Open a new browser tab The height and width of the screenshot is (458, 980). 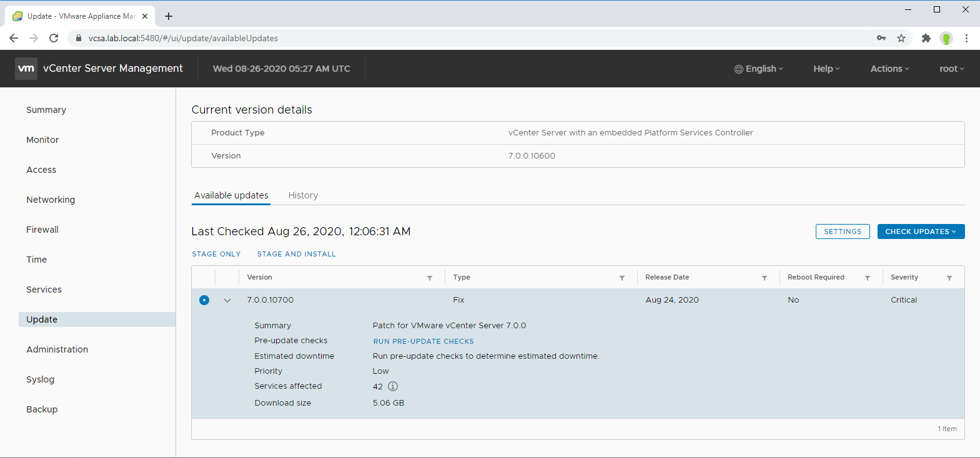(x=169, y=16)
